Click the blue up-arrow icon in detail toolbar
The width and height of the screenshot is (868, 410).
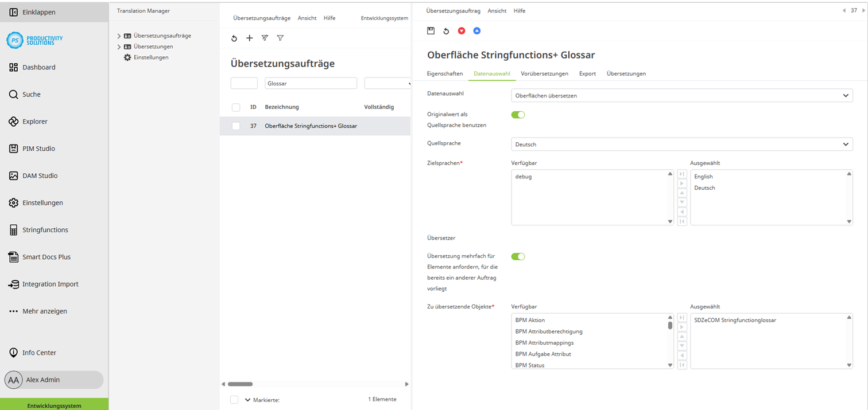476,31
